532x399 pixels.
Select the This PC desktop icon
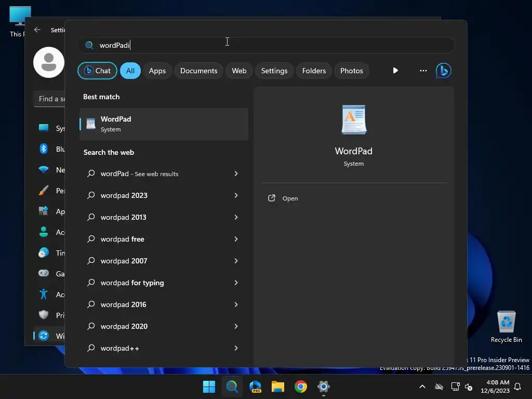coord(18,21)
